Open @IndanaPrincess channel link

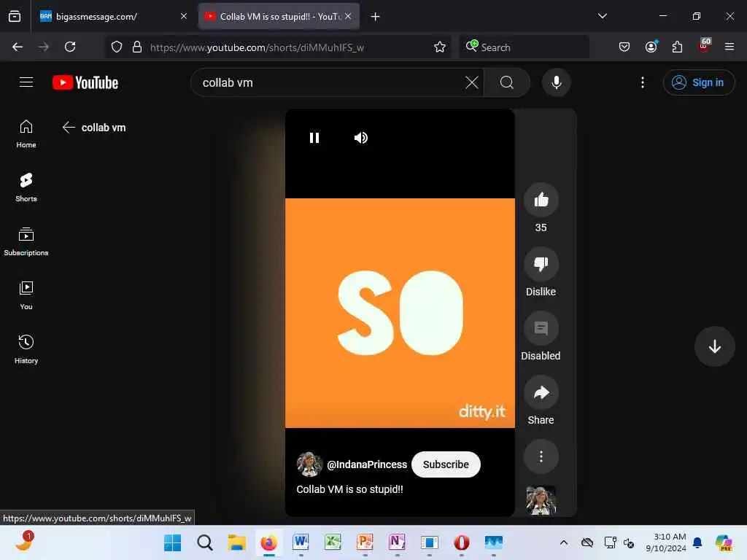tap(367, 464)
